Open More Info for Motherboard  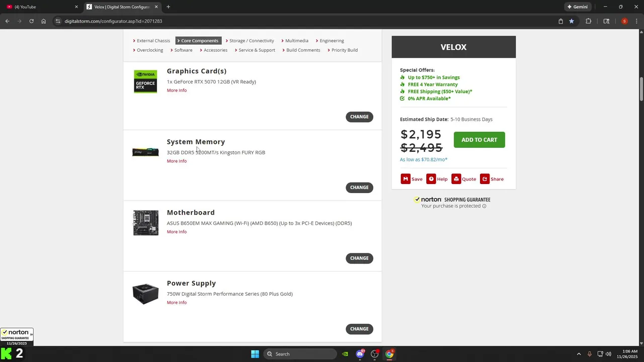pos(177,232)
